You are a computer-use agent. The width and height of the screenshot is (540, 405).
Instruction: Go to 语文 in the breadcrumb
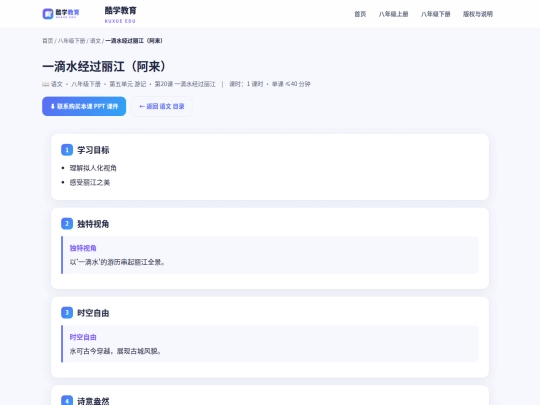[95, 41]
